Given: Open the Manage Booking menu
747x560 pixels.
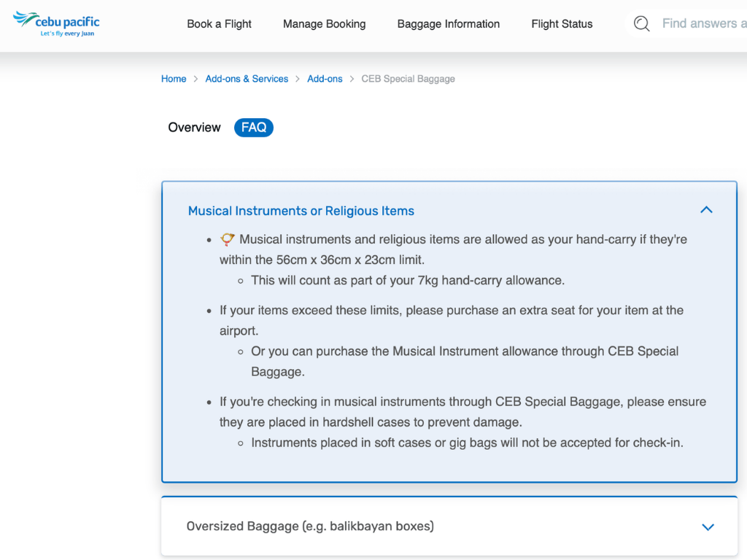Looking at the screenshot, I should coord(325,24).
